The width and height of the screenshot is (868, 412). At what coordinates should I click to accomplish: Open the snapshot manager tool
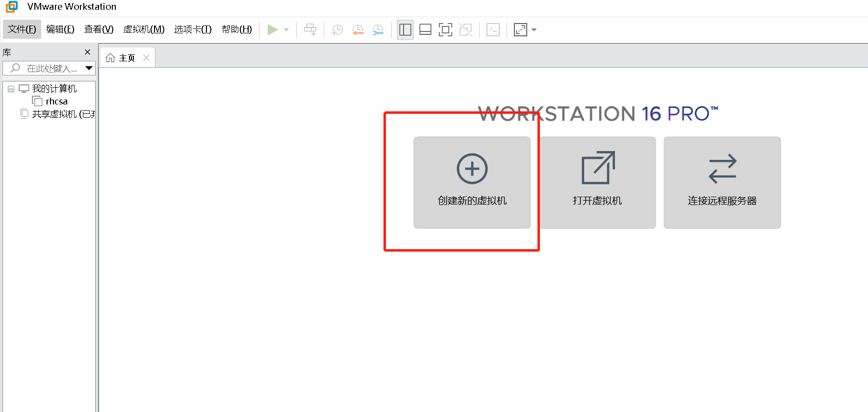coord(378,30)
